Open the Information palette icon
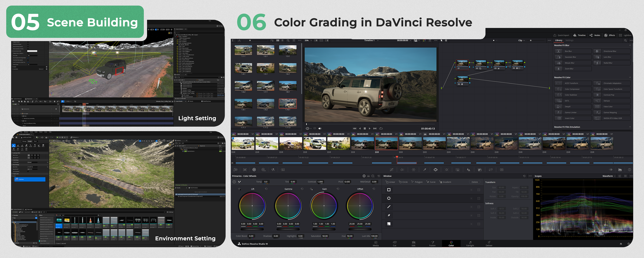Screen dimensions: 644x258 630,170
